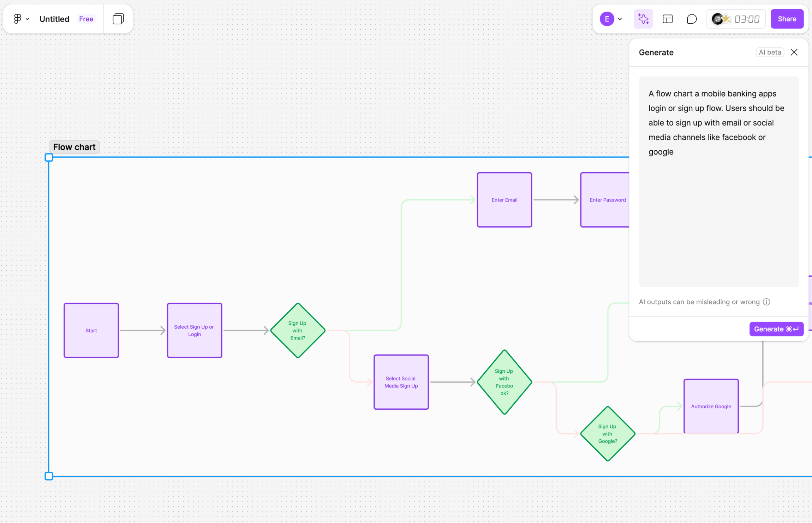Expand the user avatar dropdown arrow
The height and width of the screenshot is (523, 812).
[620, 19]
